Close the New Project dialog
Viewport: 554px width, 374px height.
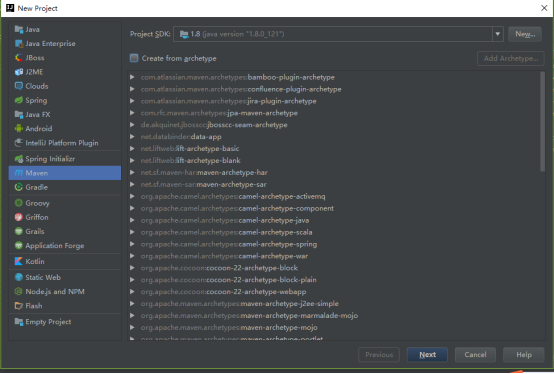tap(544, 8)
